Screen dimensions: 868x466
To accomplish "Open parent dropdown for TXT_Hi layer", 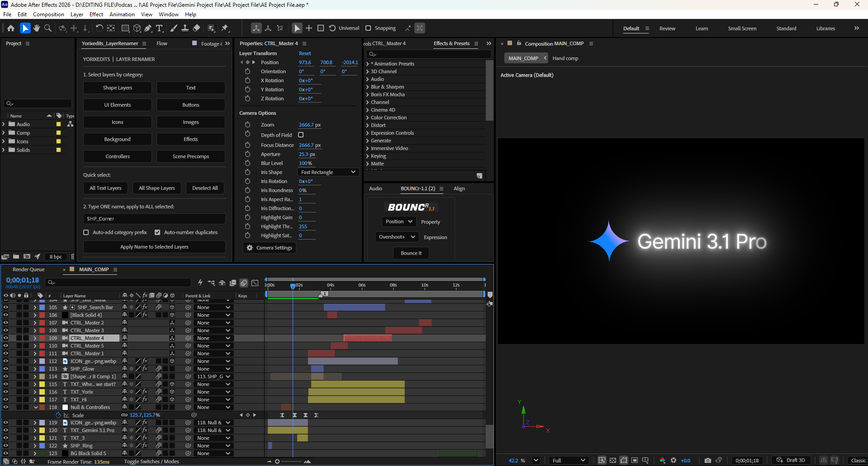I will [214, 400].
